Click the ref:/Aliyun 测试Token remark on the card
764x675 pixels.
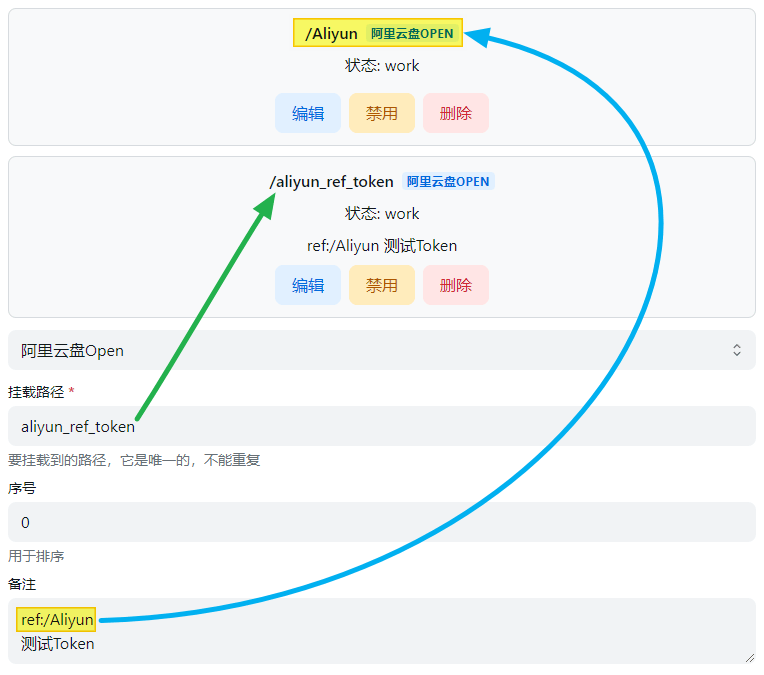coord(382,246)
